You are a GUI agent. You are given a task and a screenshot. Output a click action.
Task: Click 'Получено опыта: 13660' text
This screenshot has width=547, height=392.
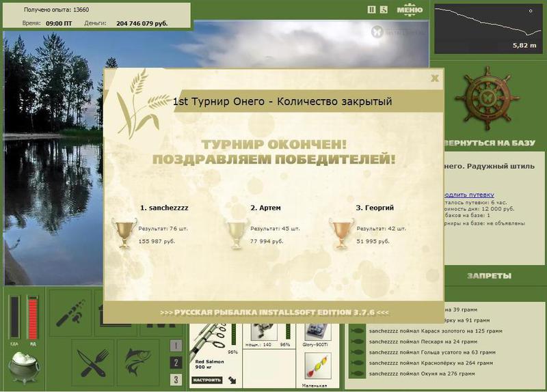coord(56,10)
